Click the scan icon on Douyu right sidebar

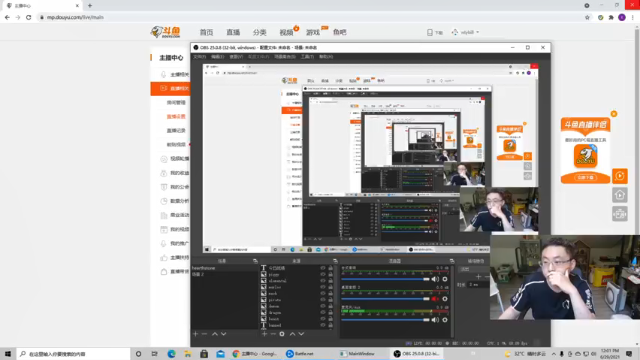[620, 214]
